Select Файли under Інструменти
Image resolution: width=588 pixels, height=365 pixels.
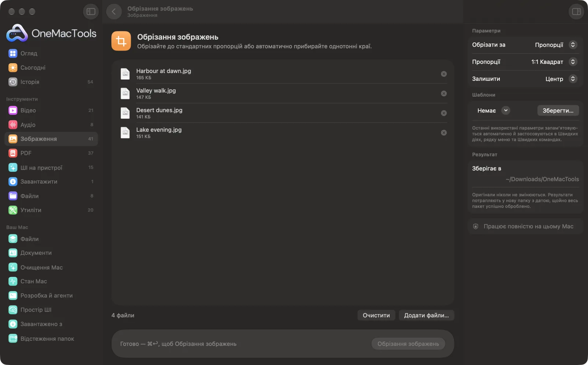tap(51, 196)
